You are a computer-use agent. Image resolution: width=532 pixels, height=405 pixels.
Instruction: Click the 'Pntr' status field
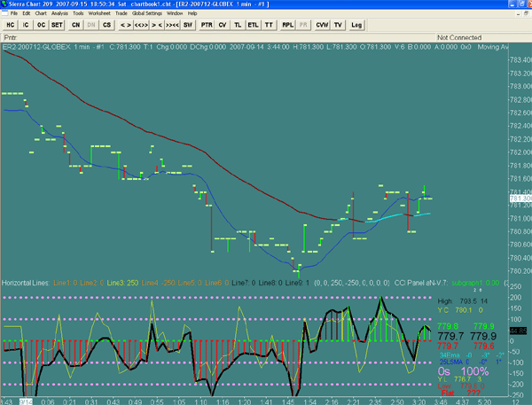pyautogui.click(x=11, y=37)
